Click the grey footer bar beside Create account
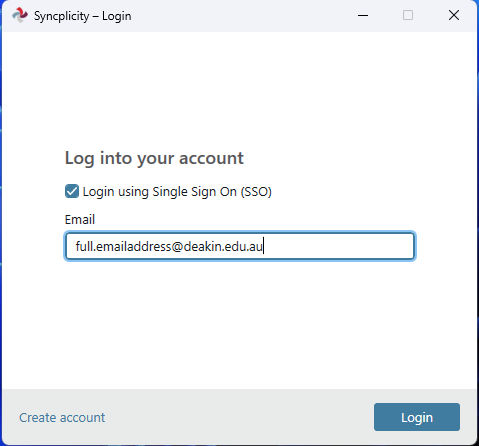This screenshot has height=446, width=479. pos(239,417)
